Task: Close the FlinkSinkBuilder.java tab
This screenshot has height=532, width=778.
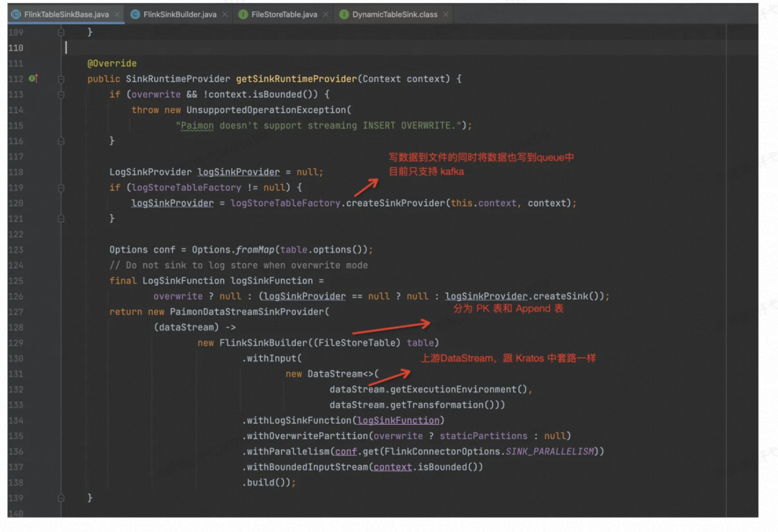Action: (225, 14)
